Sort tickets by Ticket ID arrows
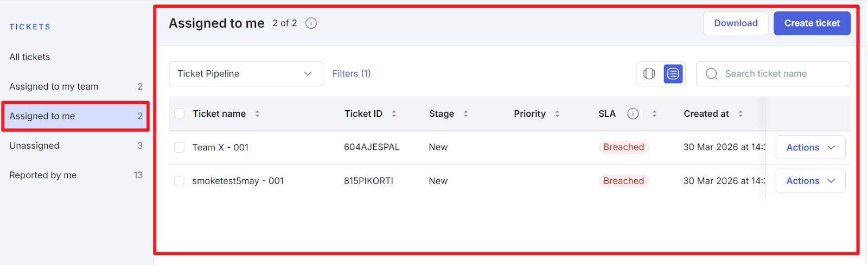The width and height of the screenshot is (868, 265). click(x=394, y=113)
